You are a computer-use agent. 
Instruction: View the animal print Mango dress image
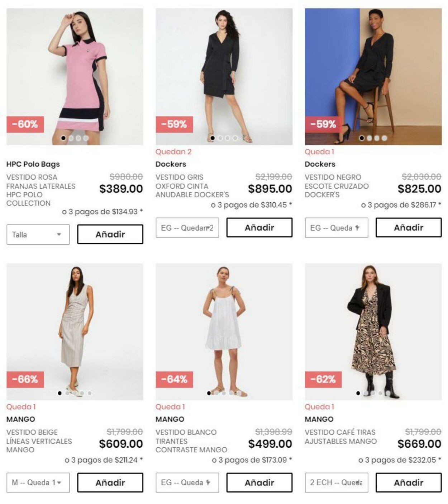pos(373,332)
